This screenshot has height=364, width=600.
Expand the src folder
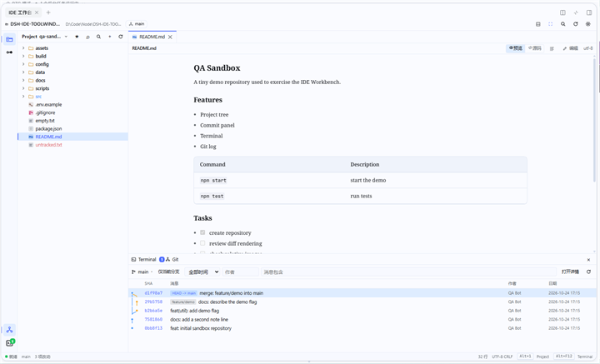pyautogui.click(x=23, y=97)
